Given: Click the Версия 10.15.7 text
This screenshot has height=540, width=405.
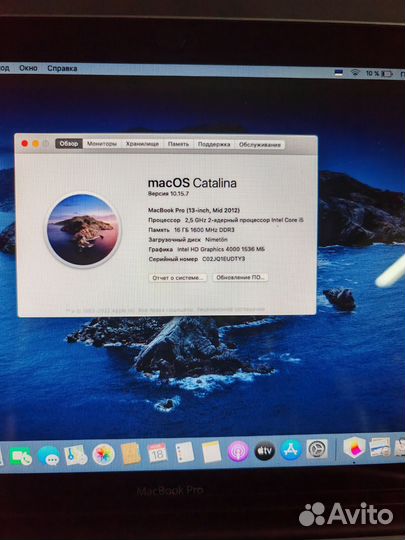Looking at the screenshot, I should coord(168,194).
